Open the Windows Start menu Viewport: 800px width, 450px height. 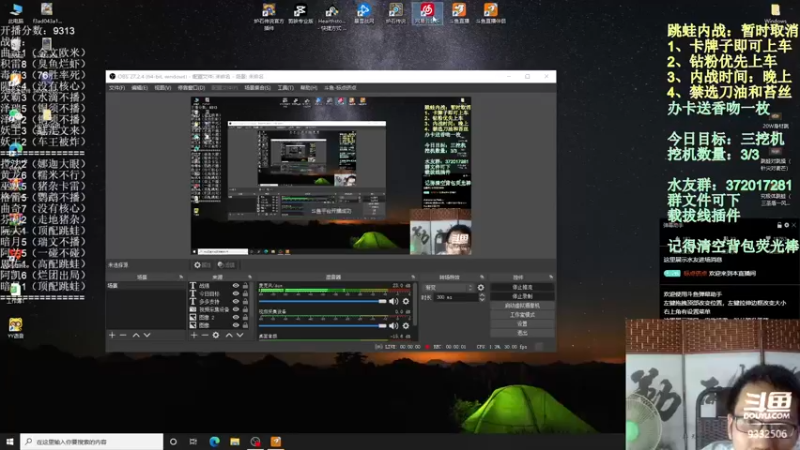[x=10, y=441]
